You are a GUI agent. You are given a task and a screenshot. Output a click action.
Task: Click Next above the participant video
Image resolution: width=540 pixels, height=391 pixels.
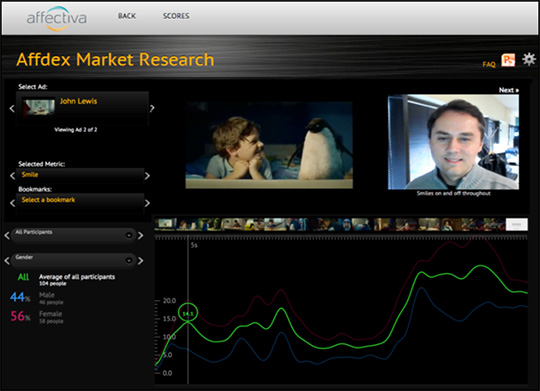(x=509, y=90)
